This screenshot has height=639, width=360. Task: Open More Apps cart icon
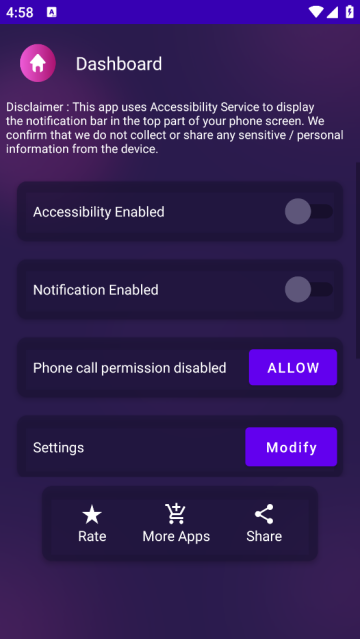click(x=176, y=514)
